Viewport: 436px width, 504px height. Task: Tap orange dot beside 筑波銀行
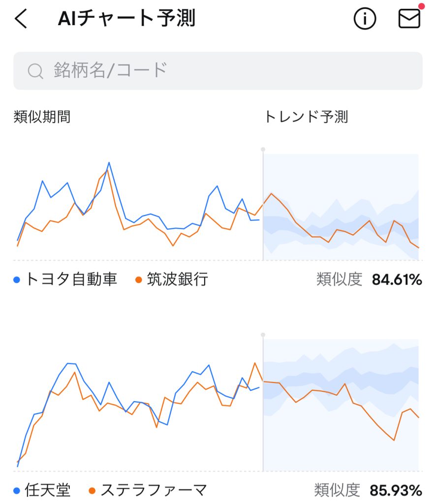(x=139, y=280)
